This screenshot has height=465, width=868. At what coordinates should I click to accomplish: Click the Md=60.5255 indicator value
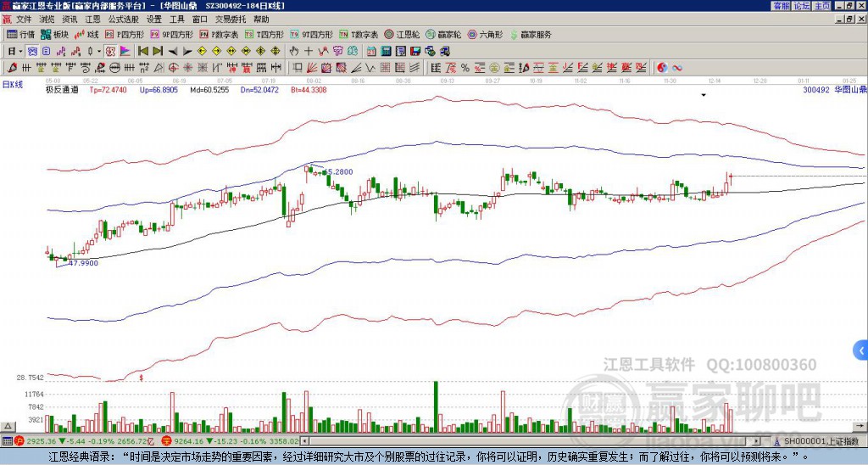pyautogui.click(x=209, y=90)
